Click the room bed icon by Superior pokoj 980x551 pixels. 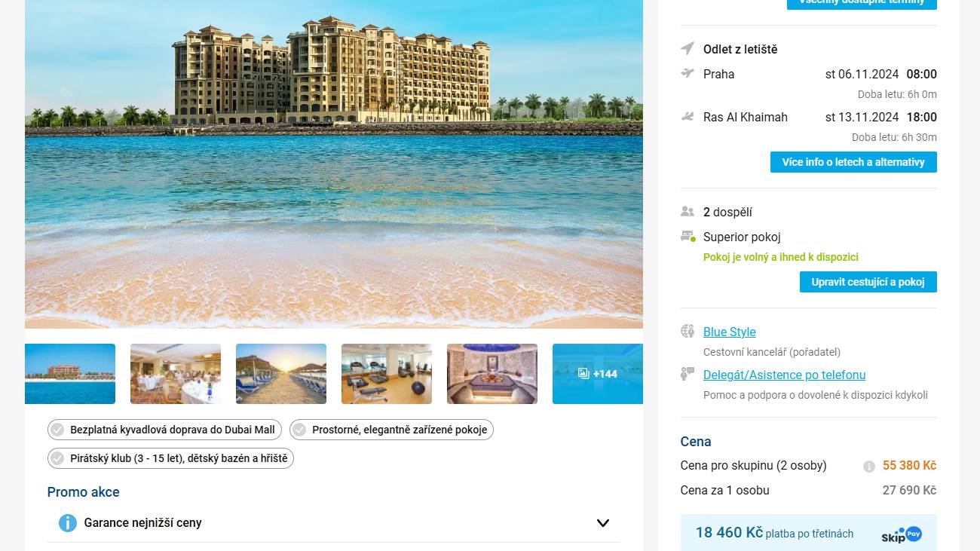point(688,237)
